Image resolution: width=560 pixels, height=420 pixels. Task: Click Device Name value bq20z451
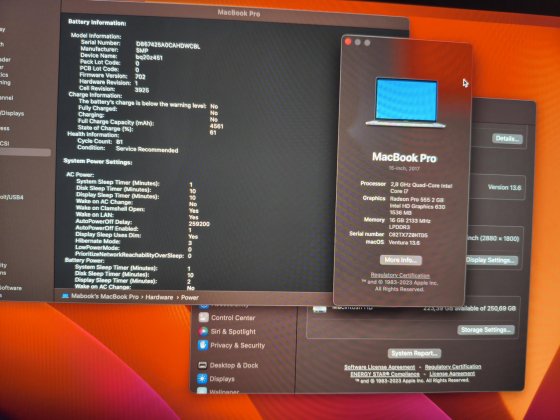pyautogui.click(x=149, y=57)
